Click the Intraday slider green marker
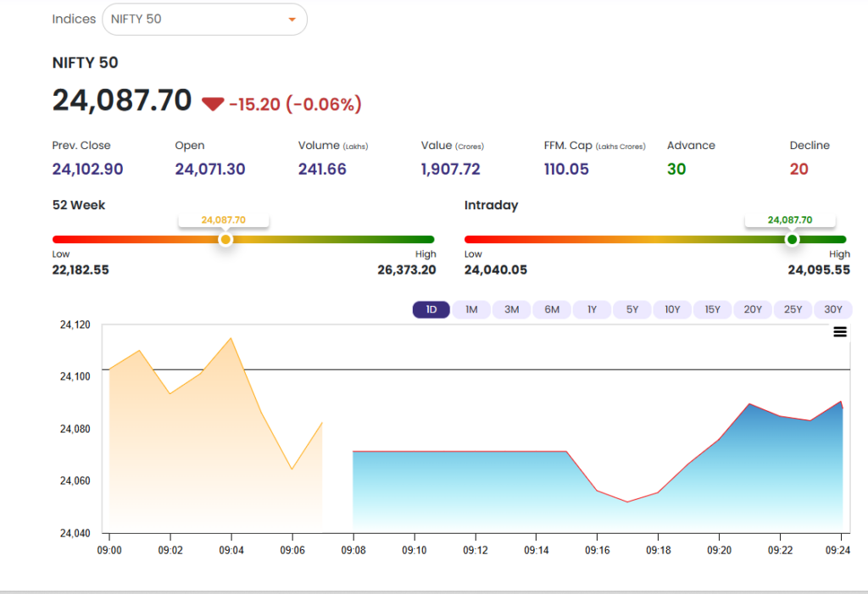This screenshot has height=594, width=868. pyautogui.click(x=793, y=240)
